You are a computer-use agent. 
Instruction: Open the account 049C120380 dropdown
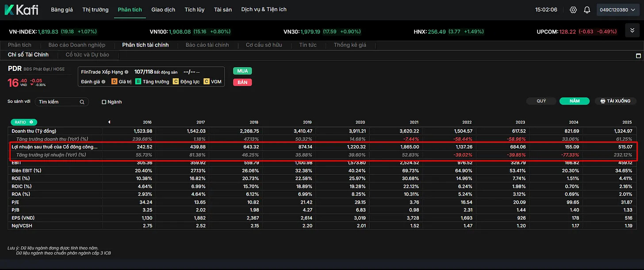point(618,10)
